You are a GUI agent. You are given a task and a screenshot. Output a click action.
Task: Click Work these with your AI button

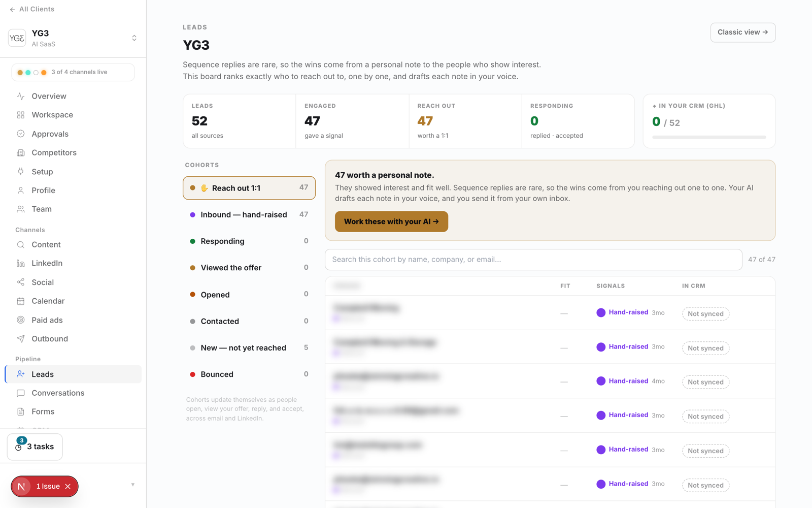point(391,221)
